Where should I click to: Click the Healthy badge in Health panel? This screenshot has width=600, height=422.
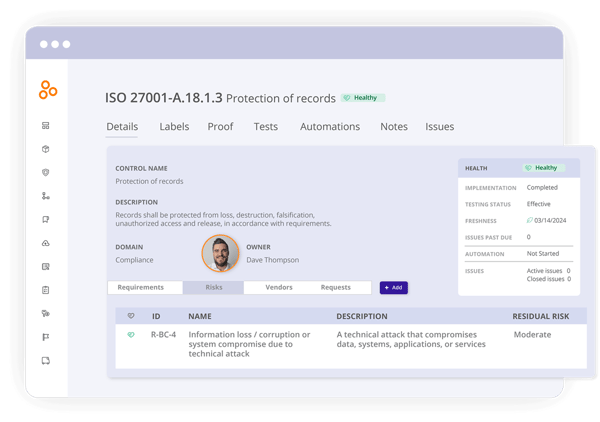544,168
